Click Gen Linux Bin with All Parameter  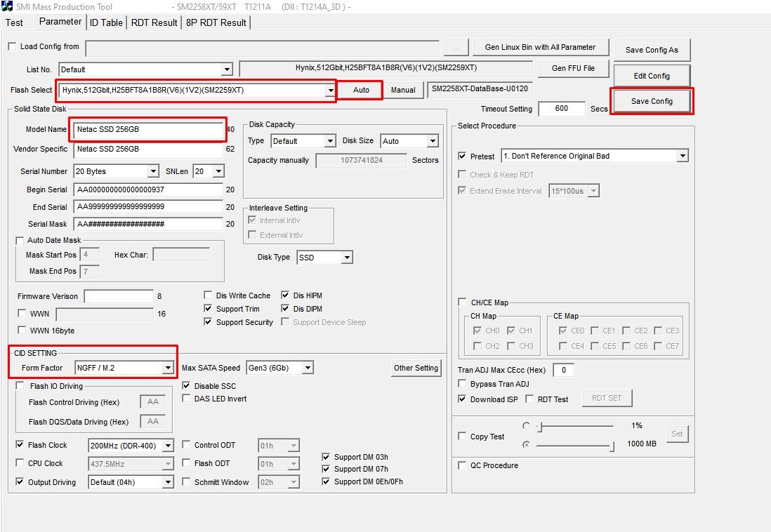point(540,47)
